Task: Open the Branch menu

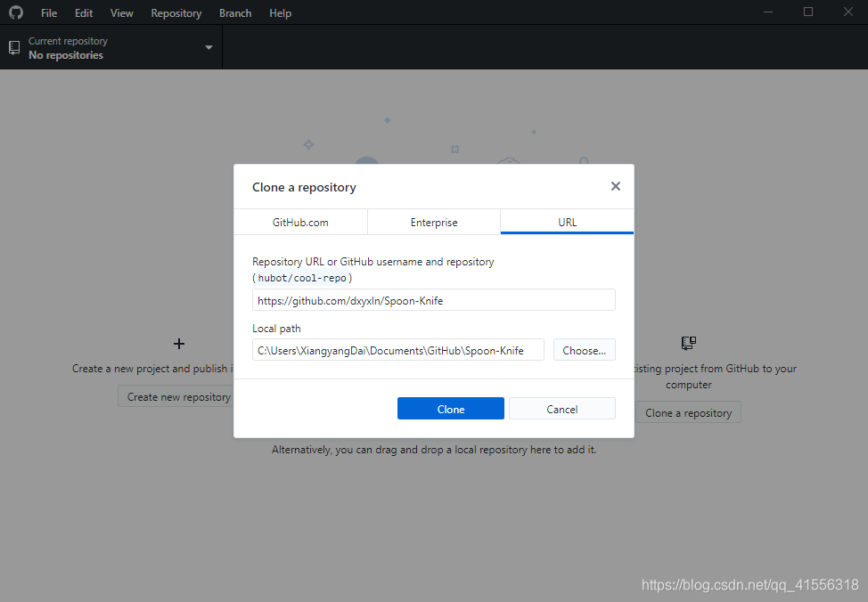Action: (235, 12)
